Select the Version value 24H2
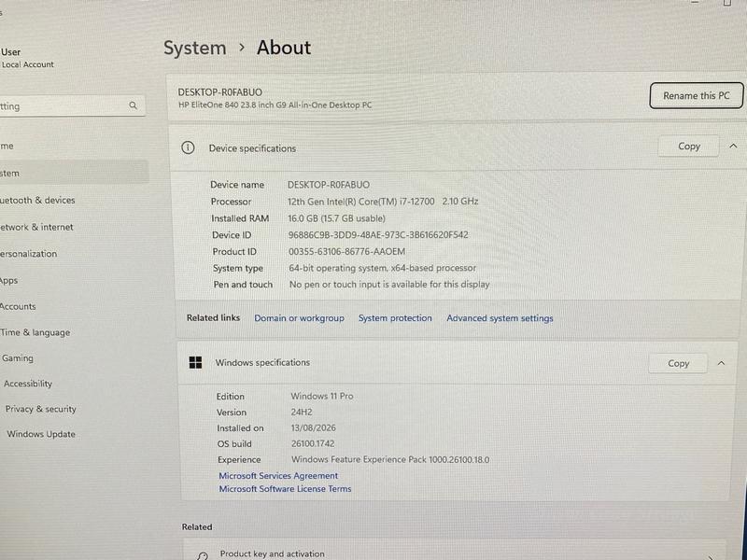The width and height of the screenshot is (747, 560). 302,412
